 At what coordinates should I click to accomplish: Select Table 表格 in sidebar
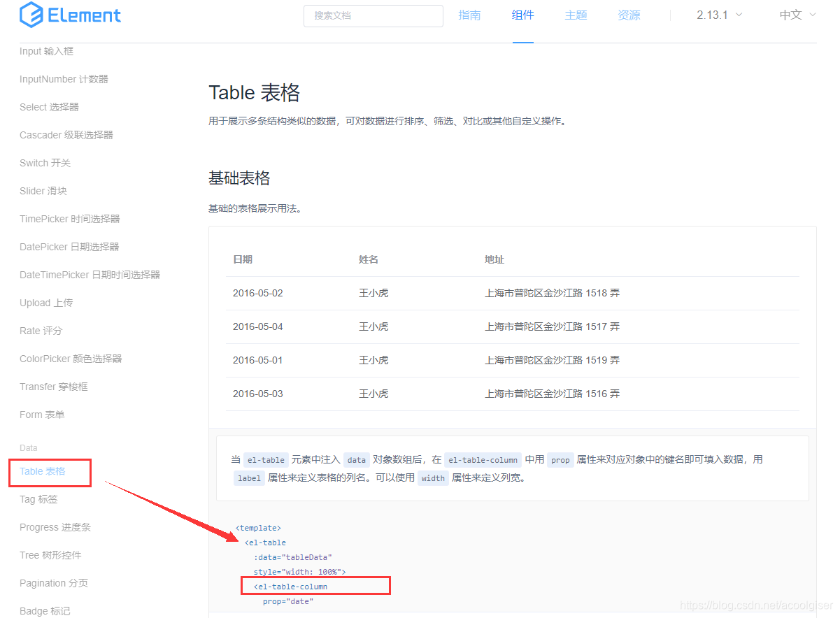tap(43, 471)
